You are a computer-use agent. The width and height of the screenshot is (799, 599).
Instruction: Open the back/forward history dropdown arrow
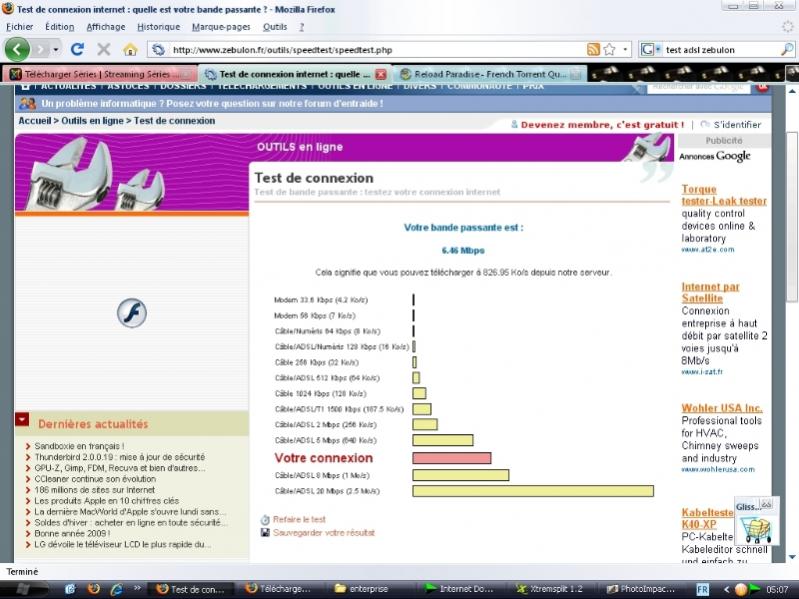coord(57,49)
